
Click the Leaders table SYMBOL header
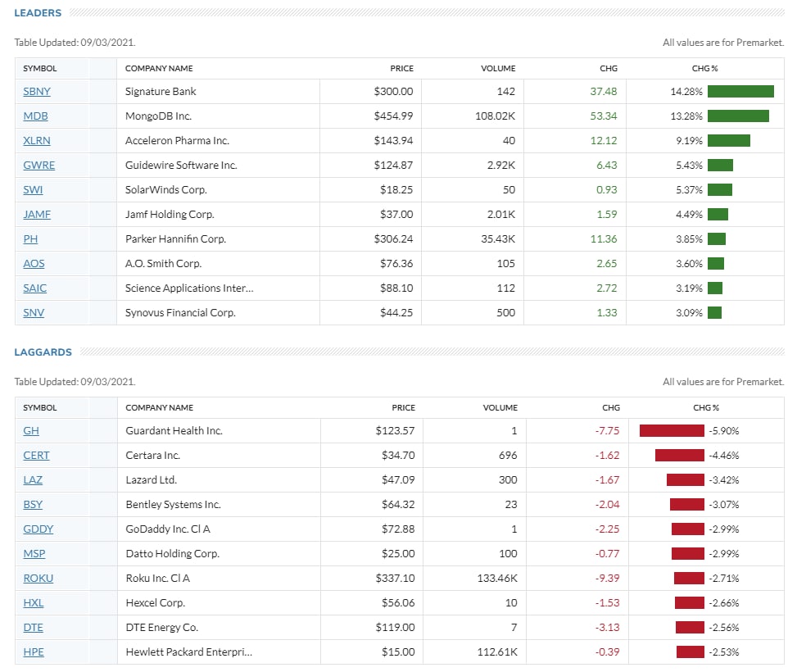[40, 68]
